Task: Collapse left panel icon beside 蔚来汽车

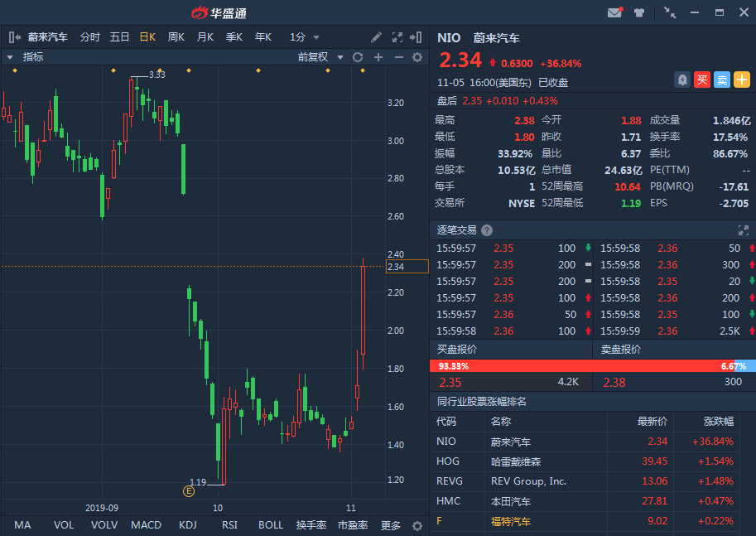Action: coord(14,37)
